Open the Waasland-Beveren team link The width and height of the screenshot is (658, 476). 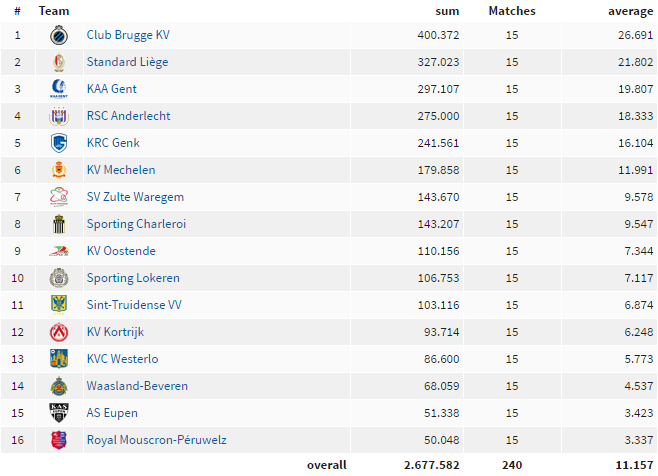click(137, 386)
